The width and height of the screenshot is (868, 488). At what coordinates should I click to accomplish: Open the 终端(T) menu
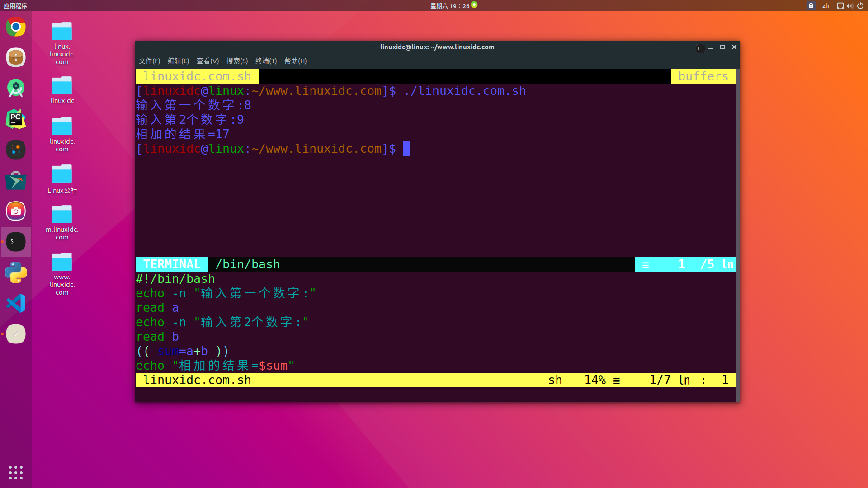(266, 61)
